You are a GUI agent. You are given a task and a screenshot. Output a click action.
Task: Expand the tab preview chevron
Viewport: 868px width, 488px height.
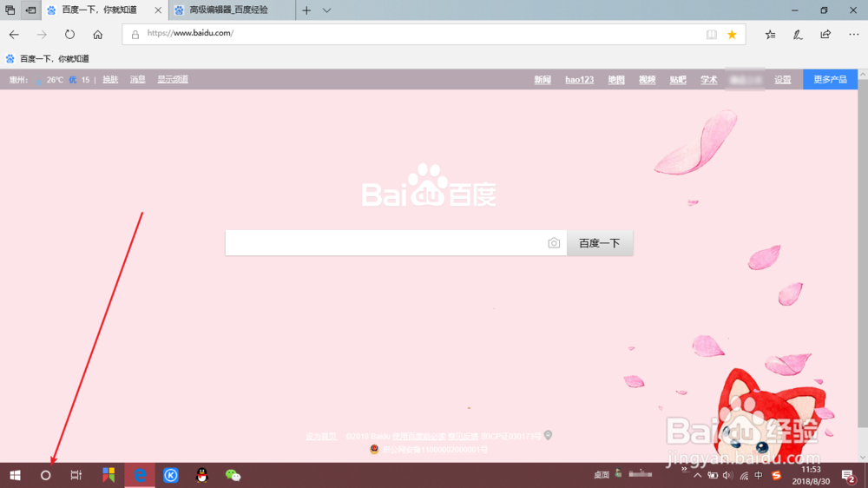pyautogui.click(x=326, y=10)
